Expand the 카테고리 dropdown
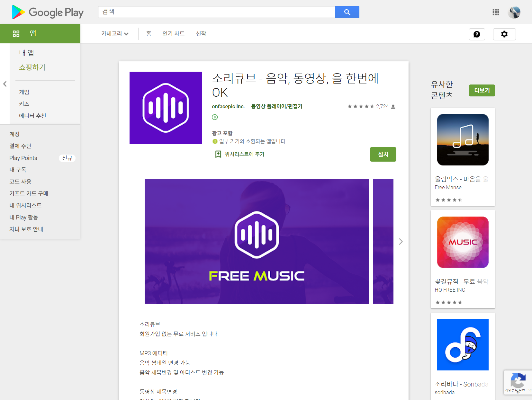This screenshot has width=532, height=400. click(x=115, y=34)
